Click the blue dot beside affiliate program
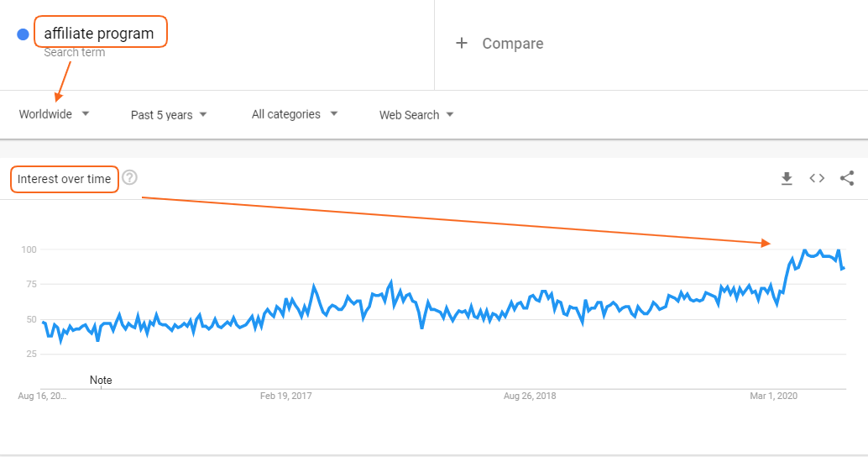Image resolution: width=868 pixels, height=457 pixels. (x=23, y=34)
